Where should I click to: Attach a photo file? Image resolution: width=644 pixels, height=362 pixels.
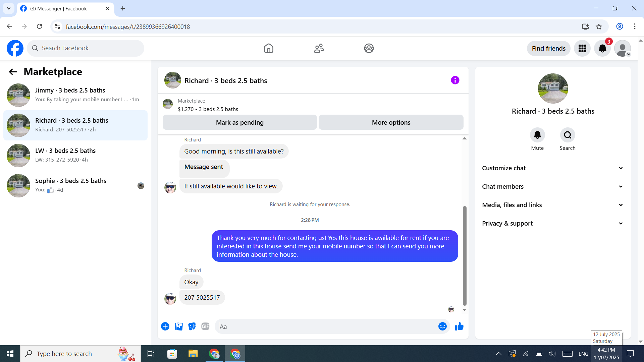pyautogui.click(x=179, y=326)
